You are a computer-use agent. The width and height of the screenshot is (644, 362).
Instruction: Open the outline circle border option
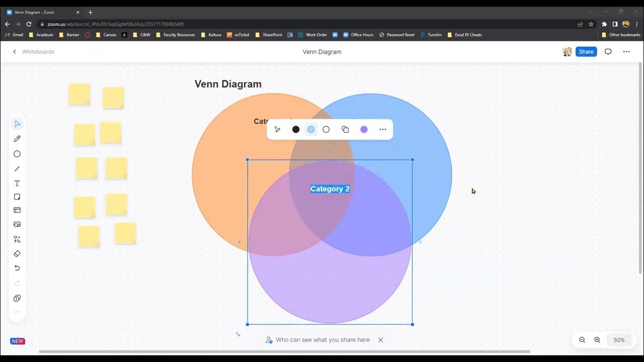point(326,129)
